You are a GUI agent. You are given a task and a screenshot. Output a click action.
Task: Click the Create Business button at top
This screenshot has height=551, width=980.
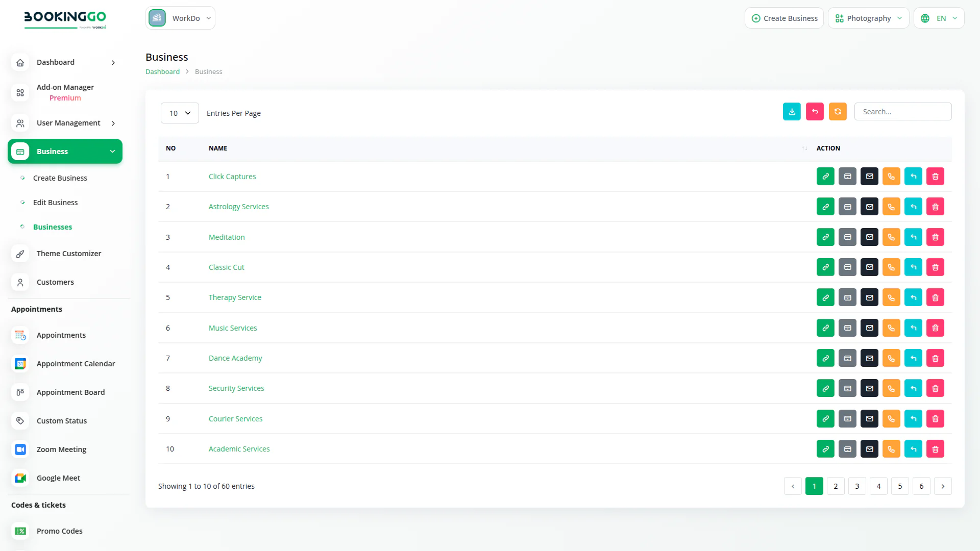tap(784, 18)
